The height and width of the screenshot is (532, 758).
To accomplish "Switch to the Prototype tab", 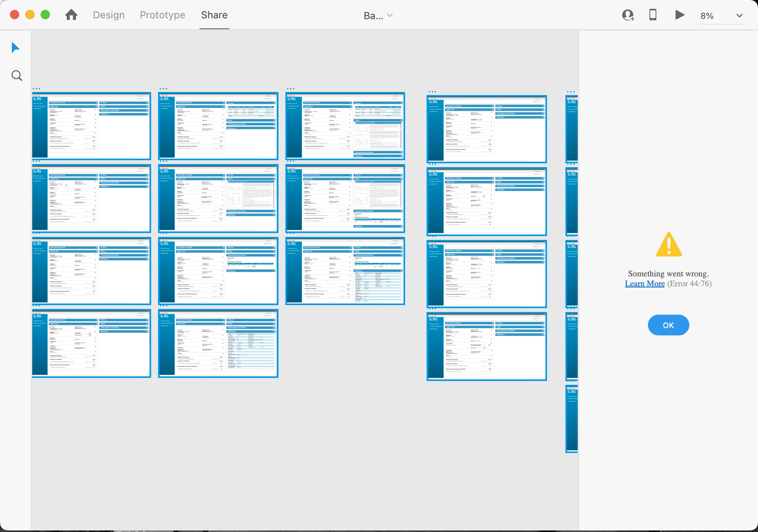I will point(162,15).
